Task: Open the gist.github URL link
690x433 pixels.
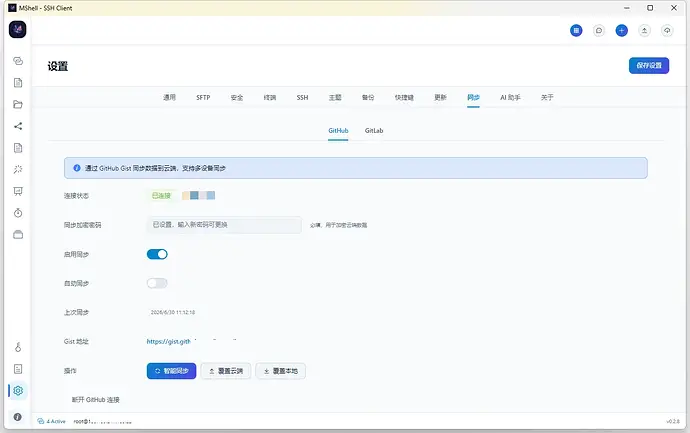Action: [169, 341]
